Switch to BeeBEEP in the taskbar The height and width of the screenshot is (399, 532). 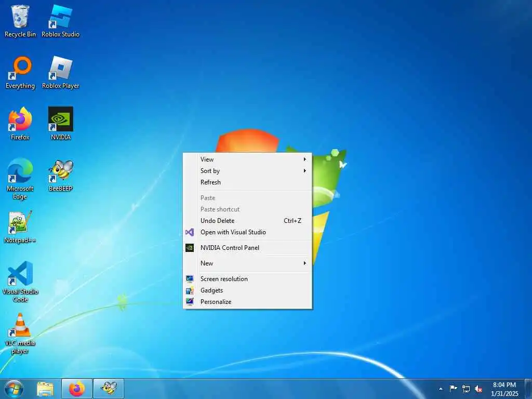coord(109,389)
